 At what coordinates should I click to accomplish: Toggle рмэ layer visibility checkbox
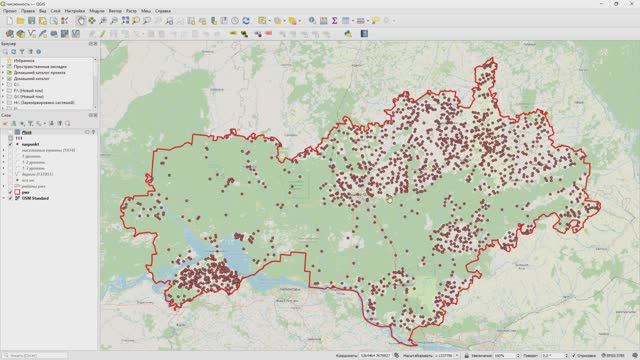pyautogui.click(x=11, y=192)
